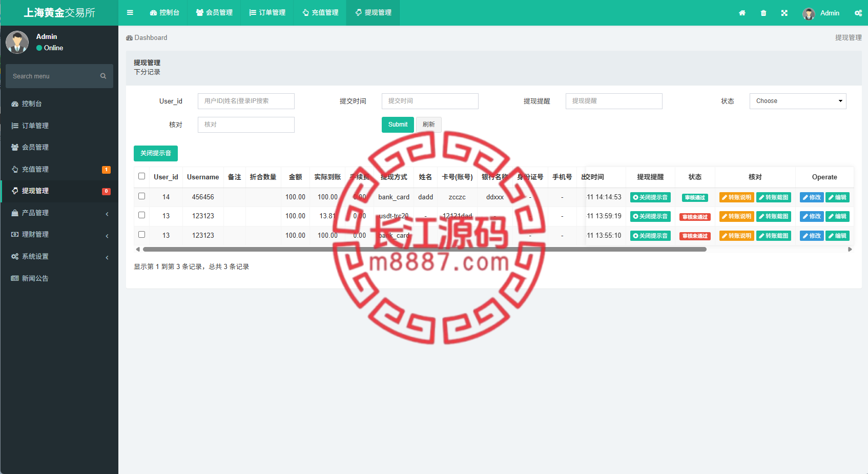This screenshot has height=474, width=868.
Task: Tick checkbox for the 13:59:19 row
Action: pos(142,215)
